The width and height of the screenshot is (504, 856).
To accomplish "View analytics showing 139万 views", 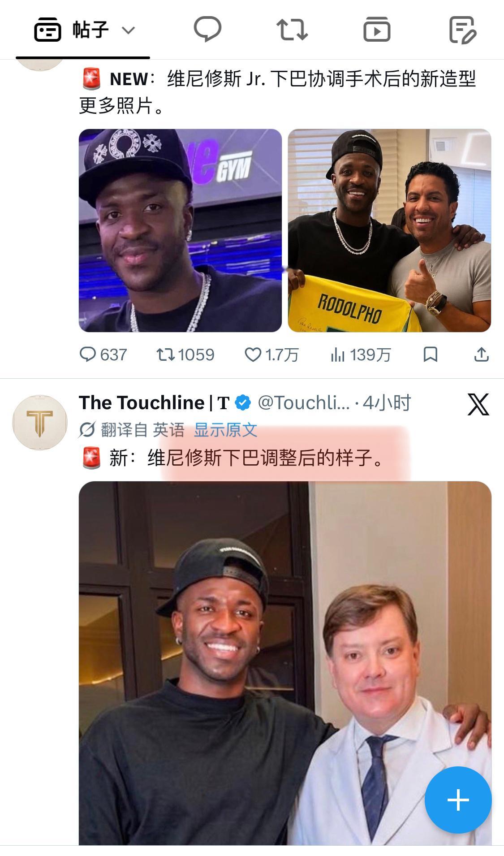I will point(360,355).
